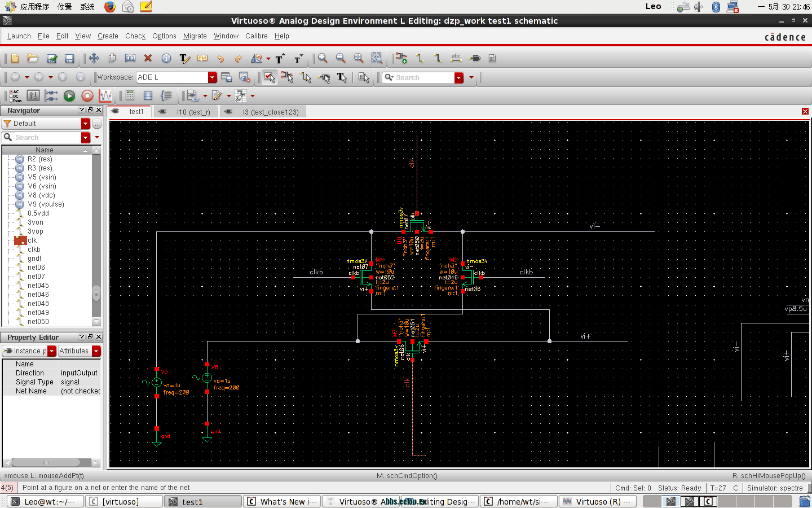Expand the grid selection tool dropdown arrow
812x508 pixels.
tap(253, 96)
